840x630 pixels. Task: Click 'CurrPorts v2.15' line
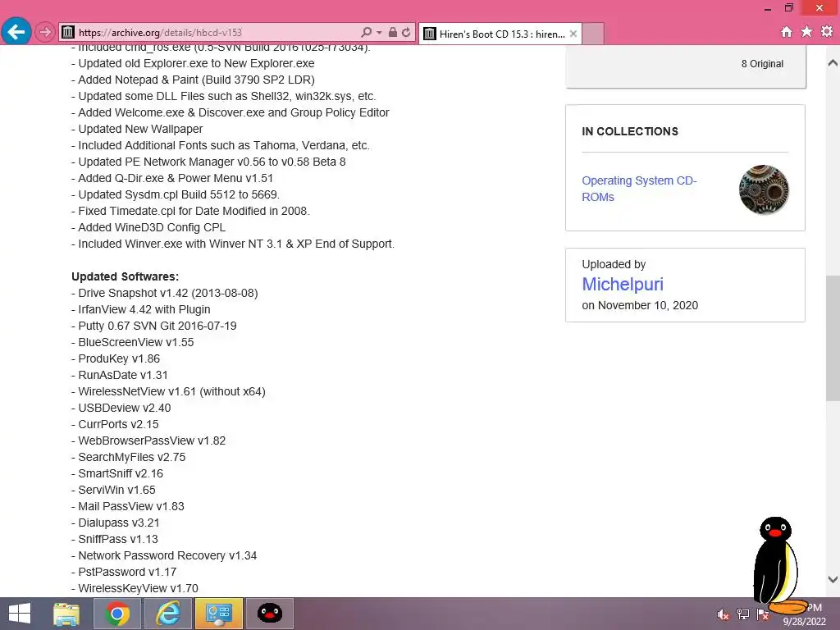tap(115, 424)
